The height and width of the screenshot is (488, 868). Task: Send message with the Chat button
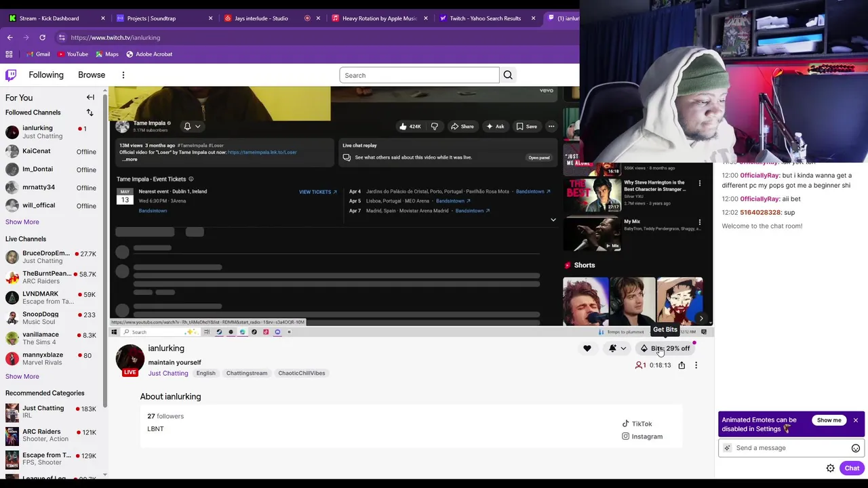[x=852, y=468]
